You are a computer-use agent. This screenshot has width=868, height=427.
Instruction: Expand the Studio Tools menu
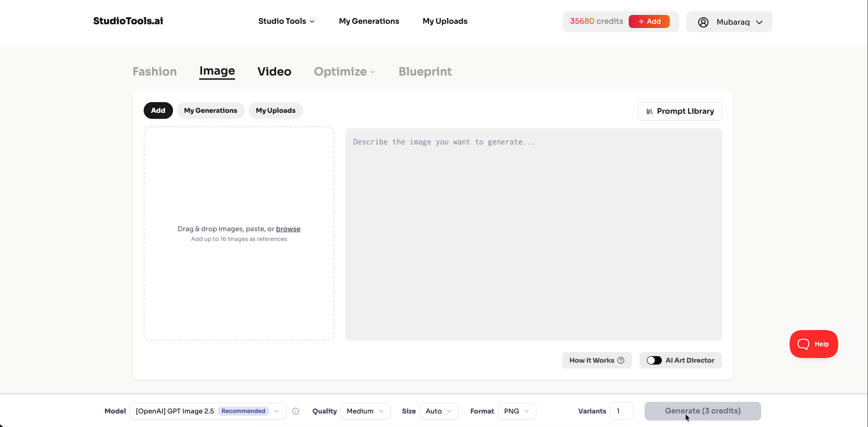pos(286,21)
